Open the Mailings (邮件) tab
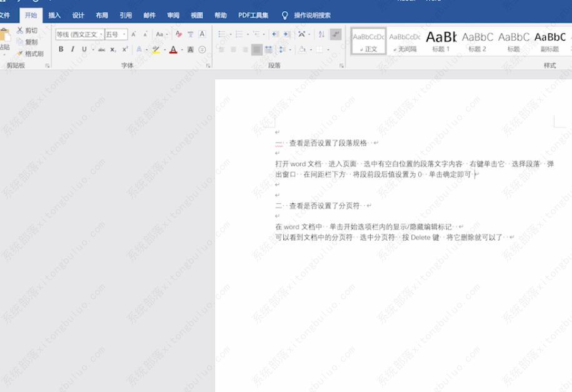This screenshot has height=392, width=572. (x=149, y=16)
